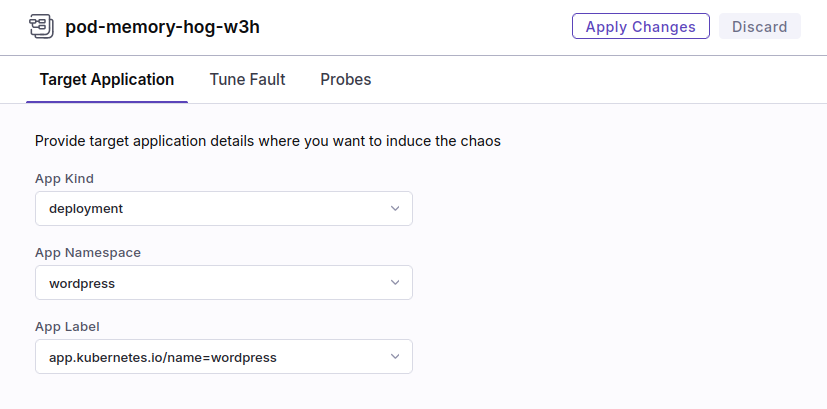The height and width of the screenshot is (409, 827).
Task: Click the chaos fault icon beside the title
Action: (42, 27)
